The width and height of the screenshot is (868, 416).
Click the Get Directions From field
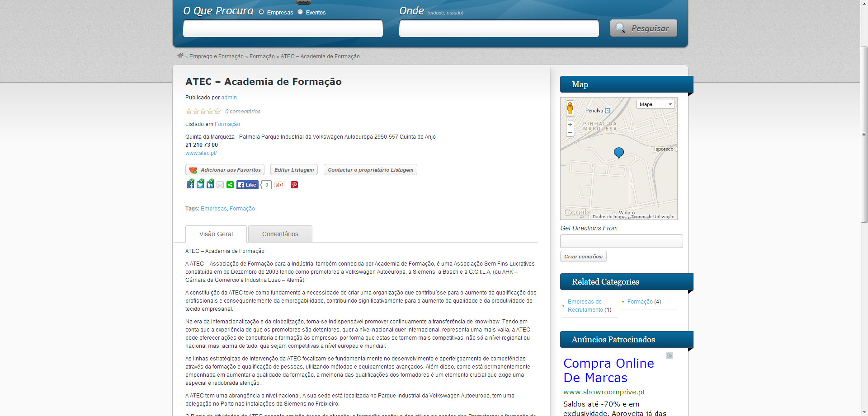pyautogui.click(x=622, y=241)
